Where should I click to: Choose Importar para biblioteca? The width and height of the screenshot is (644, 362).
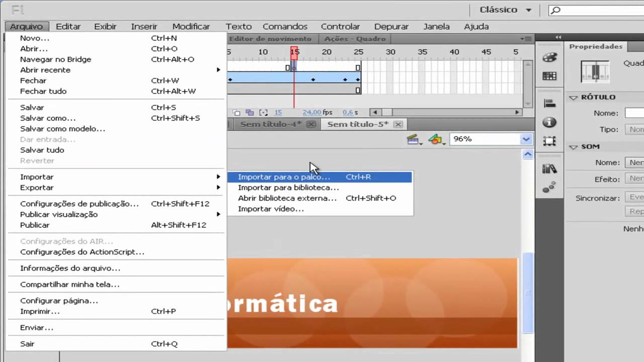(x=320, y=188)
